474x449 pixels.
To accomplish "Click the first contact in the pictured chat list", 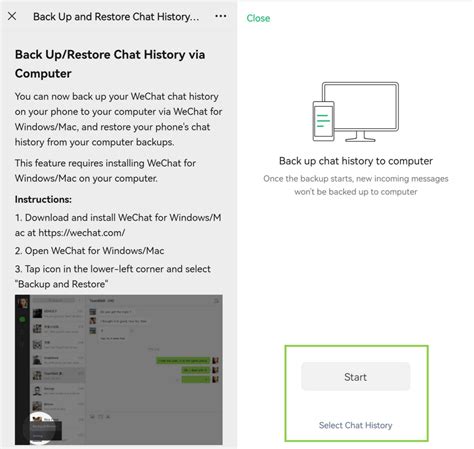I will point(58,313).
